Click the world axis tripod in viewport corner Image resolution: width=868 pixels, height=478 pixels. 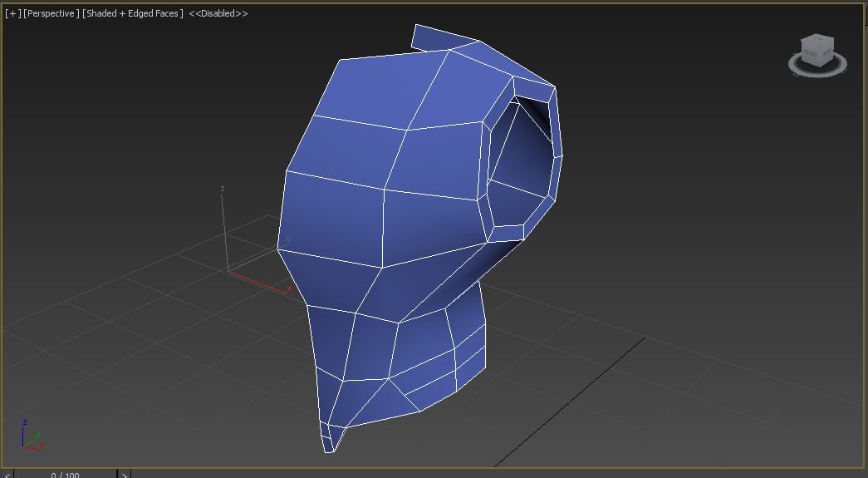[x=31, y=437]
